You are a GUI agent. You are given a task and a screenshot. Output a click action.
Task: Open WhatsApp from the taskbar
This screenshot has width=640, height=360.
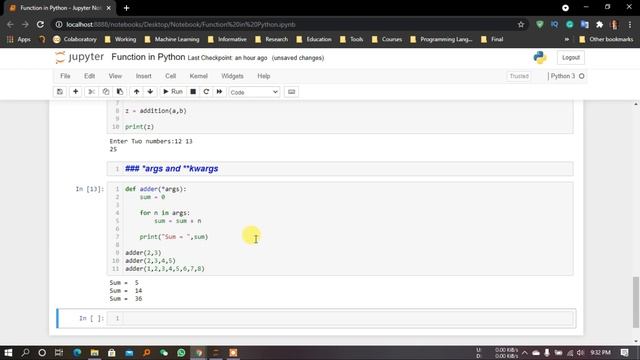point(181,353)
